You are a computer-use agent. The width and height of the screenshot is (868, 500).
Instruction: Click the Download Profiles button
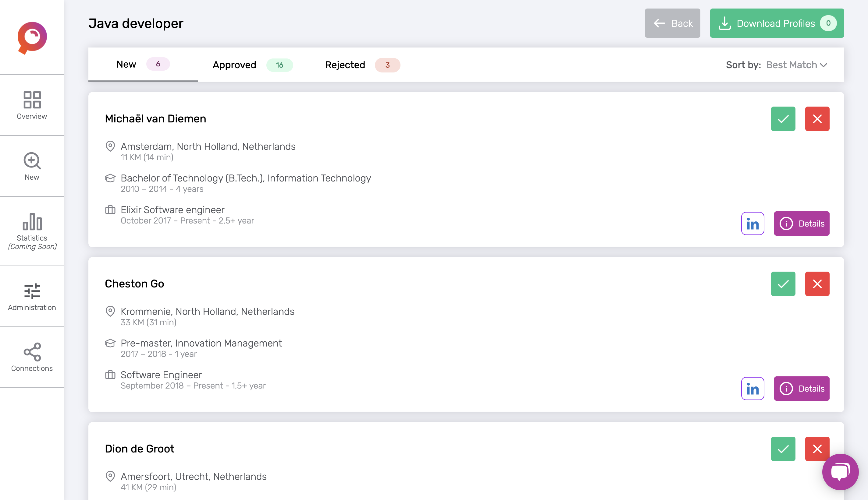(x=777, y=23)
